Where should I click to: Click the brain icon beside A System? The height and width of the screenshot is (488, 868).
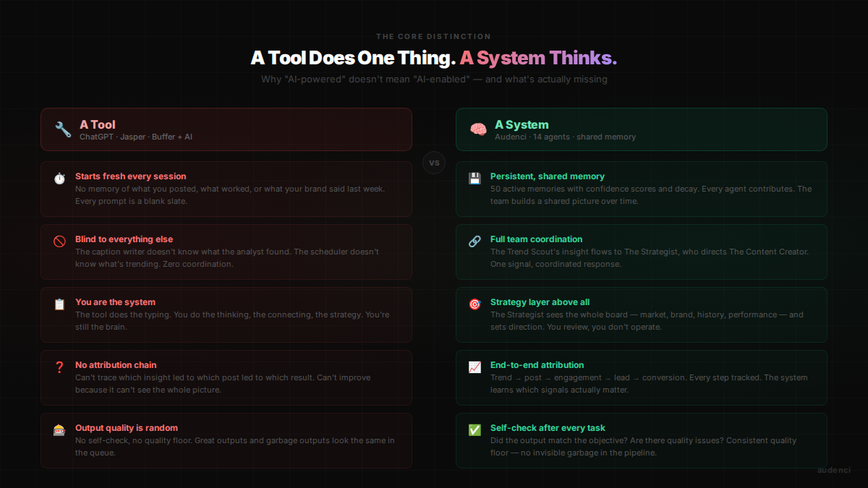[x=478, y=129]
